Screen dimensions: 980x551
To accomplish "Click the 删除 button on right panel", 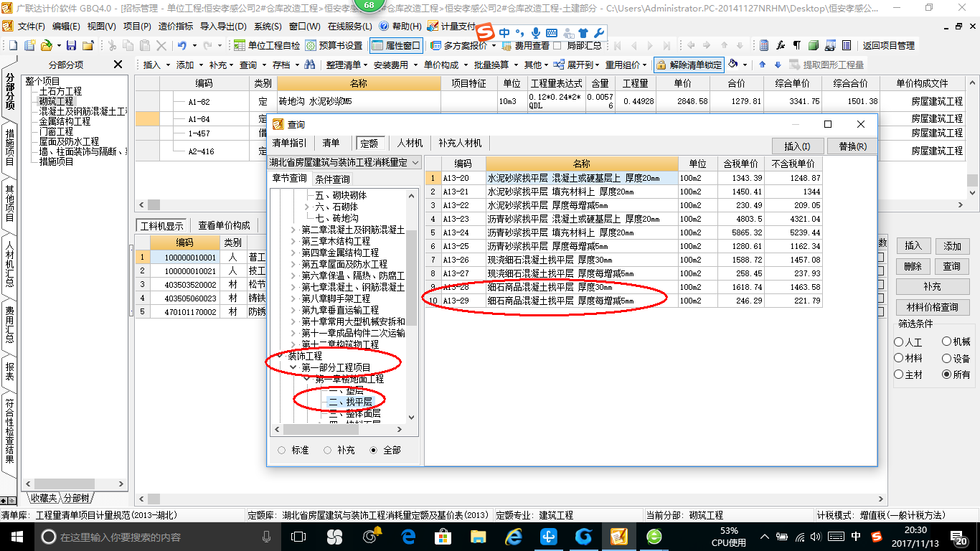I will pyautogui.click(x=913, y=266).
